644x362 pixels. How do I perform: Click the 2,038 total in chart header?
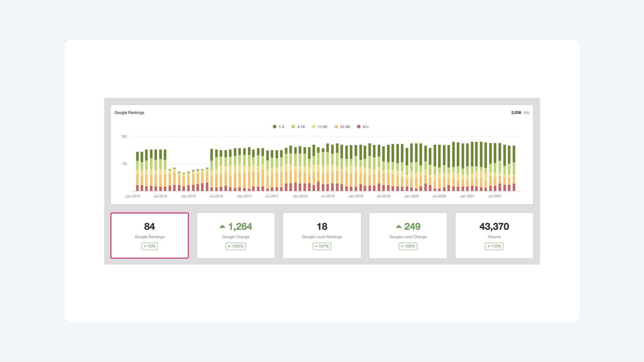[516, 113]
